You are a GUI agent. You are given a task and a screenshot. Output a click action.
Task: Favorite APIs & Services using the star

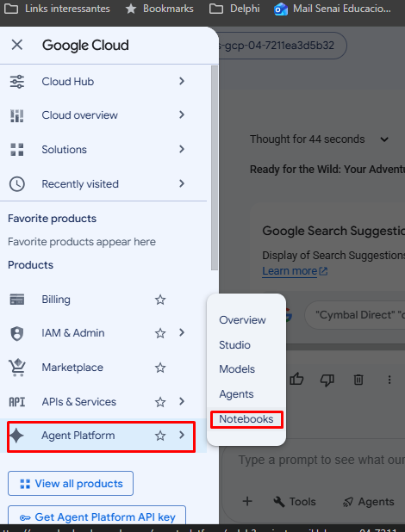pos(160,402)
